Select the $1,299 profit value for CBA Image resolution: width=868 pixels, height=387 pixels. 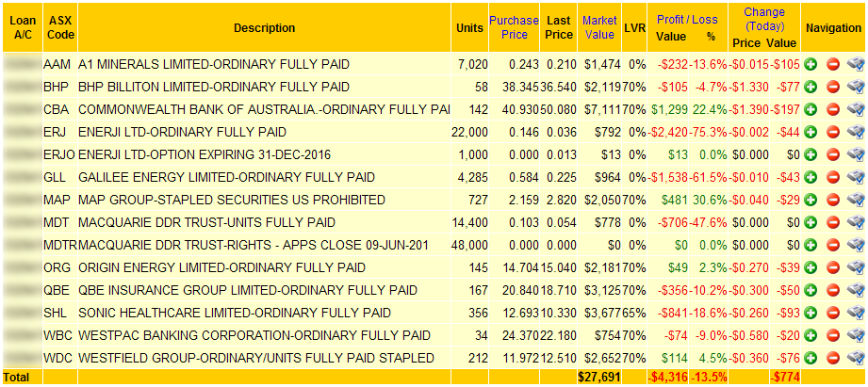pyautogui.click(x=670, y=110)
